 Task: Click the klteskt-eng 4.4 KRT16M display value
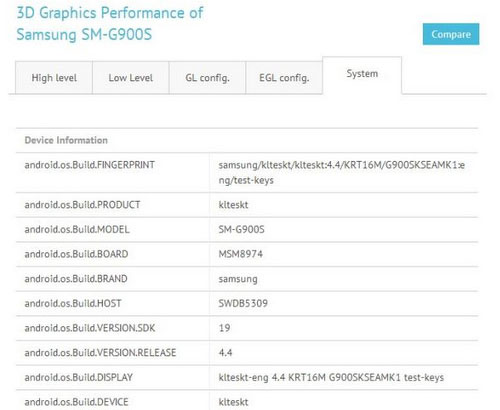tap(331, 378)
